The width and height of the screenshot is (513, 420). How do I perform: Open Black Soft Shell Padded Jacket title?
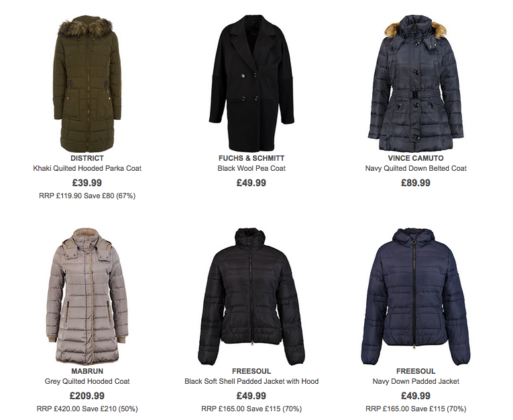[251, 381]
